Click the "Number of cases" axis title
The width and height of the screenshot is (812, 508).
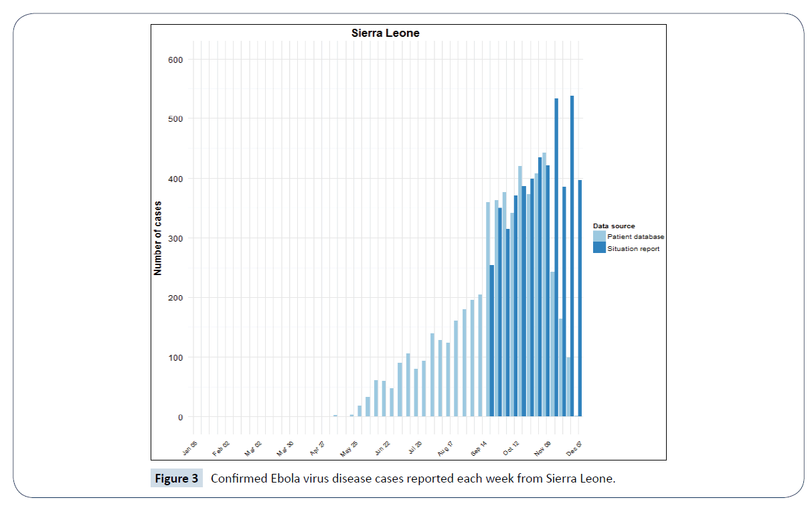(158, 238)
